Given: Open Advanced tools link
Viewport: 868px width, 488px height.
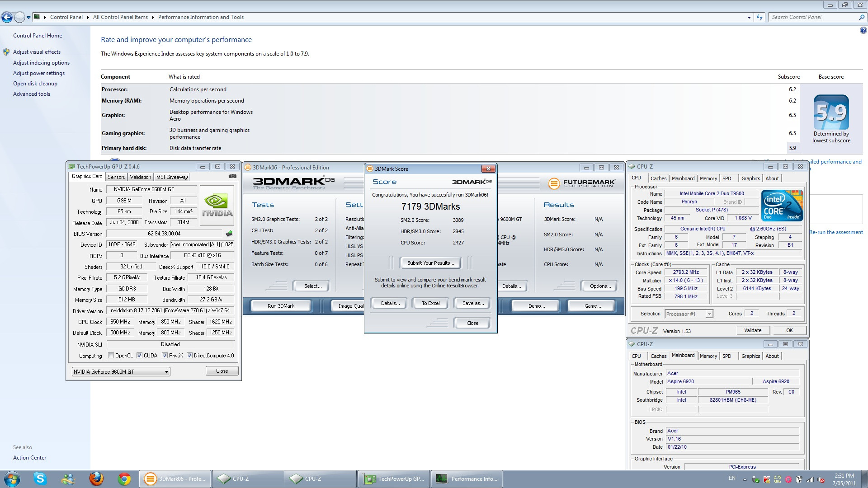Looking at the screenshot, I should tap(32, 94).
